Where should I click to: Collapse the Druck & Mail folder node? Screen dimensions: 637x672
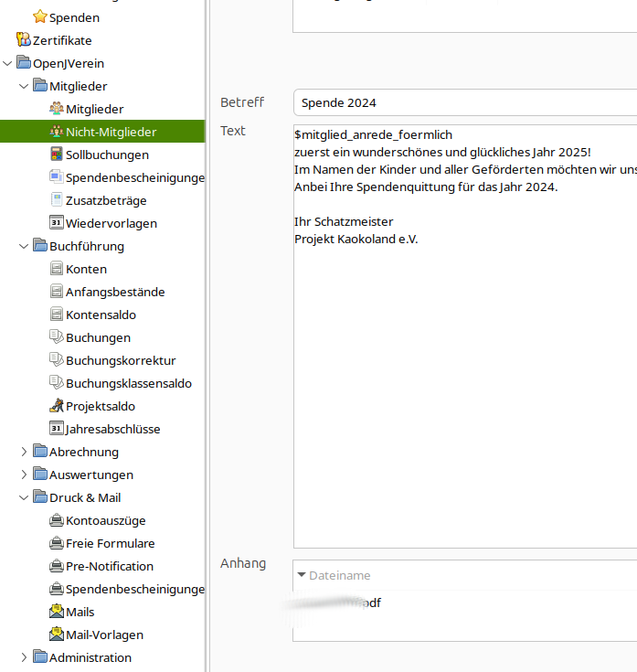[24, 497]
